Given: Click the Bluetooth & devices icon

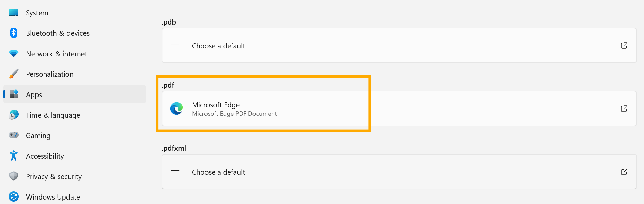Looking at the screenshot, I should click(14, 33).
